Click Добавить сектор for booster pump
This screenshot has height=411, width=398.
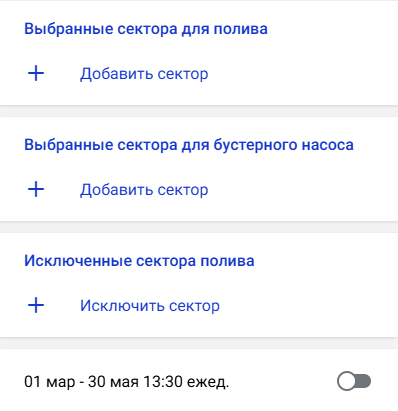[144, 190]
